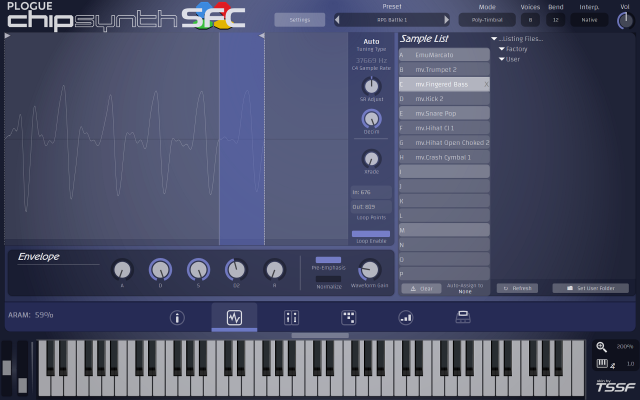The height and width of the screenshot is (400, 640).
Task: Click the Clear button
Action: tap(421, 289)
